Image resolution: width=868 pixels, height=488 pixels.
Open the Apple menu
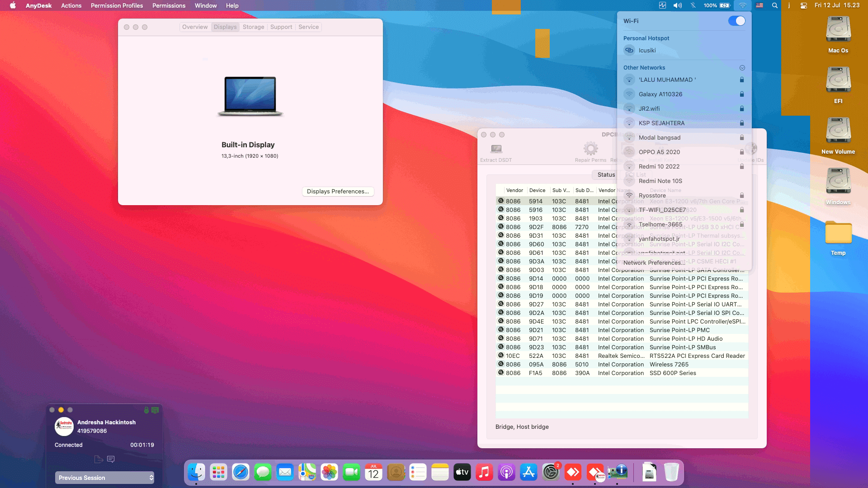click(x=13, y=5)
